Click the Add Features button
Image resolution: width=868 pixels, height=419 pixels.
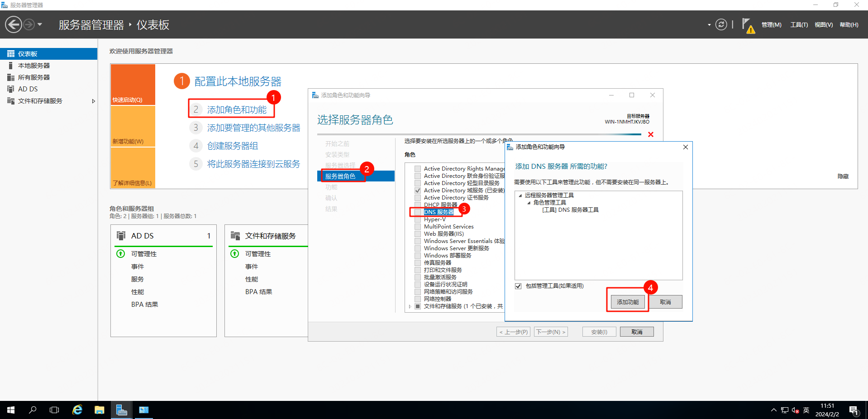tap(627, 302)
